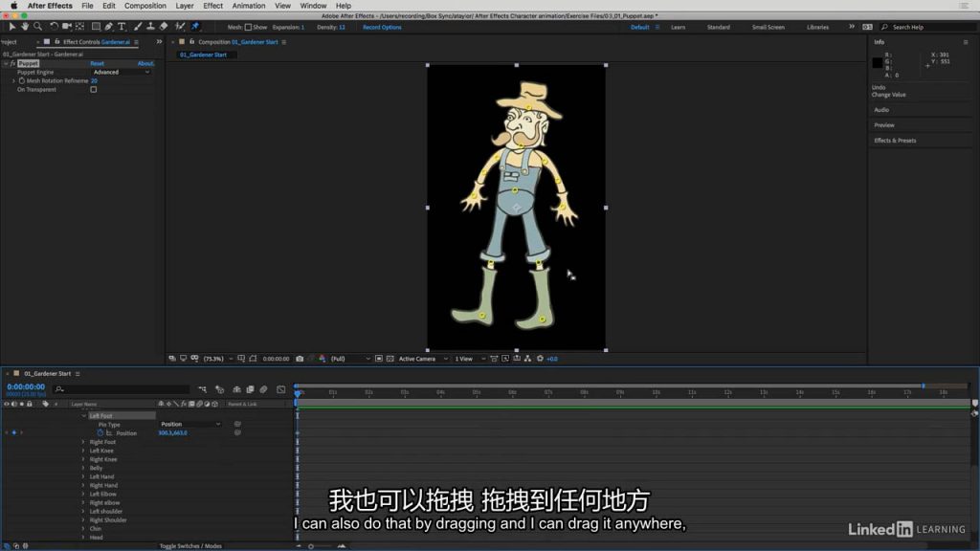Collapse the Left Foot pin group
The height and width of the screenshot is (551, 980).
pos(84,415)
